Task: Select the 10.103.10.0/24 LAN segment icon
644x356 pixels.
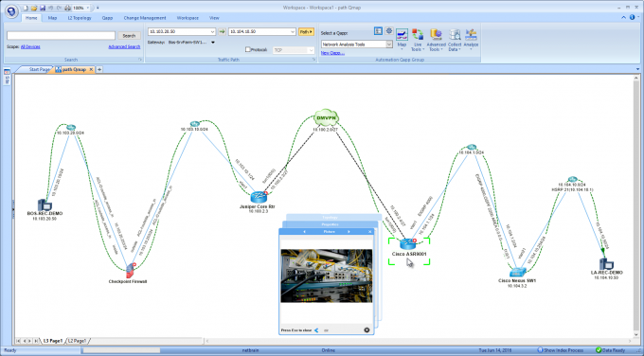Action: coord(195,124)
